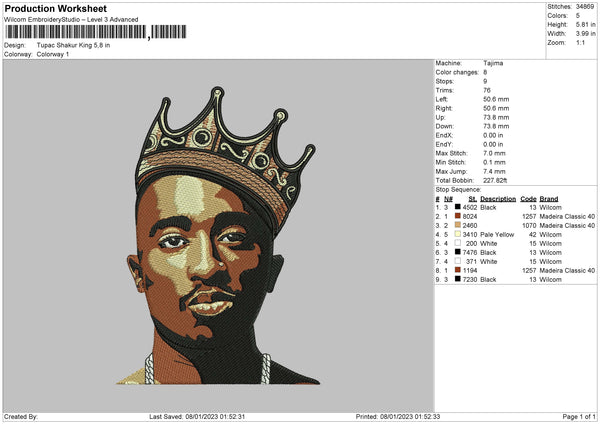Click stitch count "8024" in stop sequence
The width and height of the screenshot is (600, 424).
tap(470, 217)
